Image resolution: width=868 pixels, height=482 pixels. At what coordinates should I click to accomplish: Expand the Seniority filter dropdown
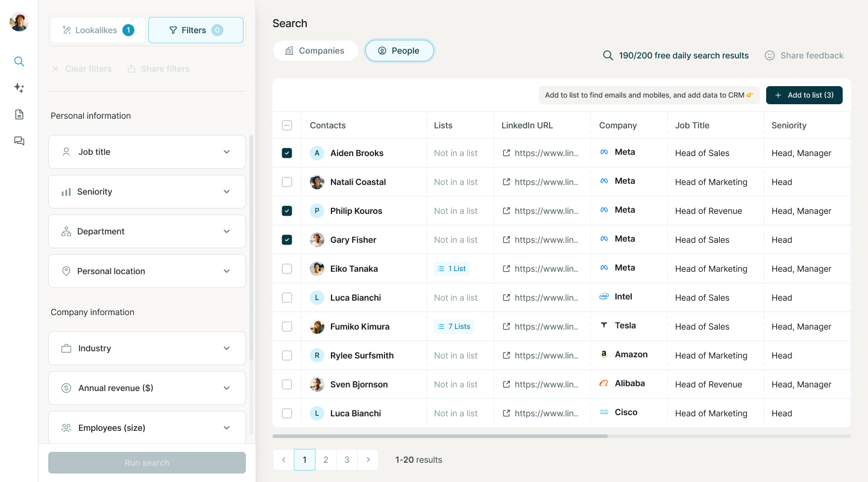pyautogui.click(x=147, y=192)
